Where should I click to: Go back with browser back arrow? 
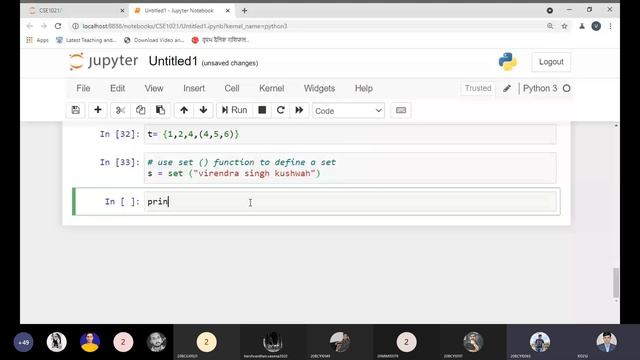tap(30, 26)
